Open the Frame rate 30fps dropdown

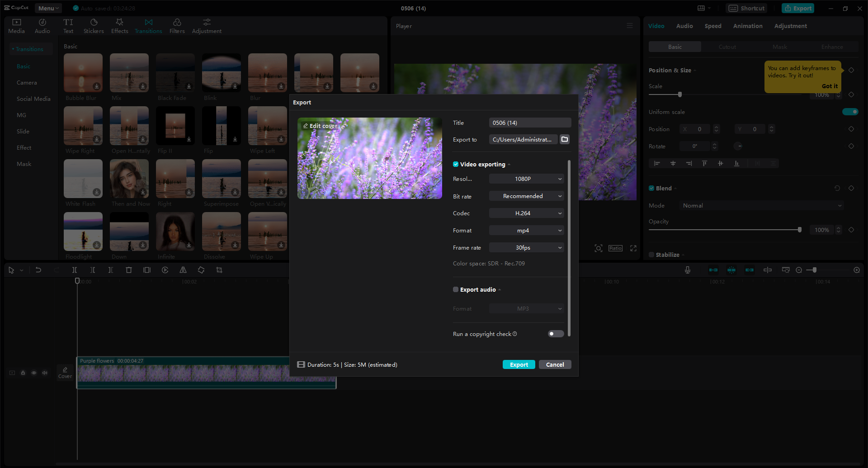pos(526,248)
